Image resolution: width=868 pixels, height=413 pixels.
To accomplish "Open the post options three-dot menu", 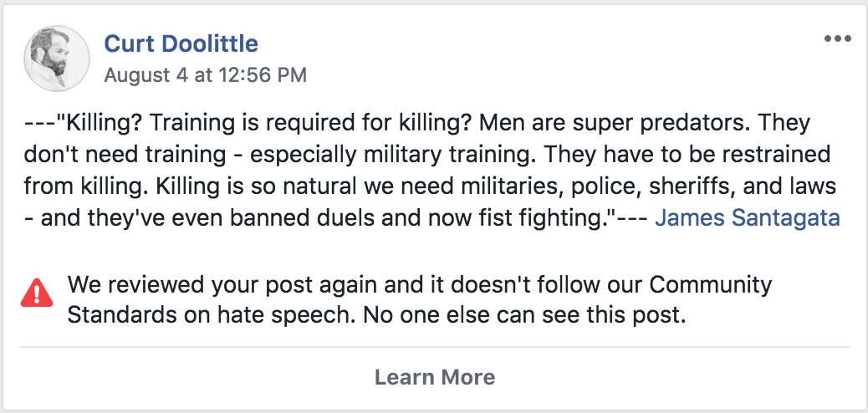I will tap(836, 39).
